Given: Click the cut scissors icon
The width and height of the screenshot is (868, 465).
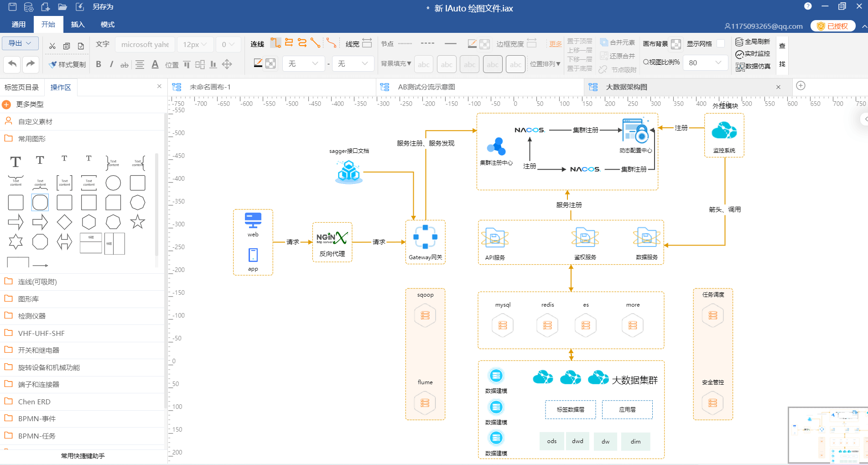Looking at the screenshot, I should point(52,46).
